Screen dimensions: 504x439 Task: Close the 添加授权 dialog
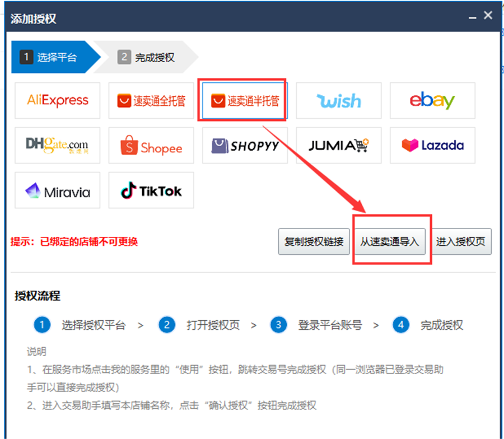[x=488, y=15]
